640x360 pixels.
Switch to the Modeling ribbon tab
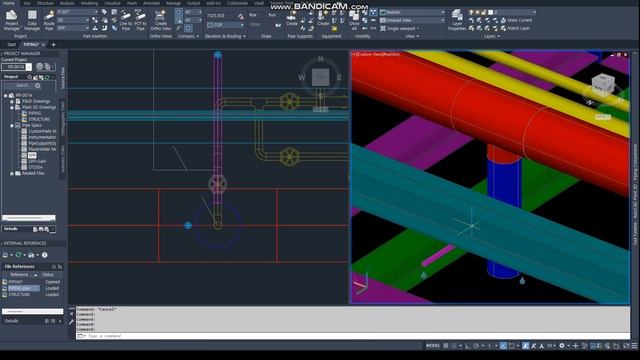[x=89, y=3]
